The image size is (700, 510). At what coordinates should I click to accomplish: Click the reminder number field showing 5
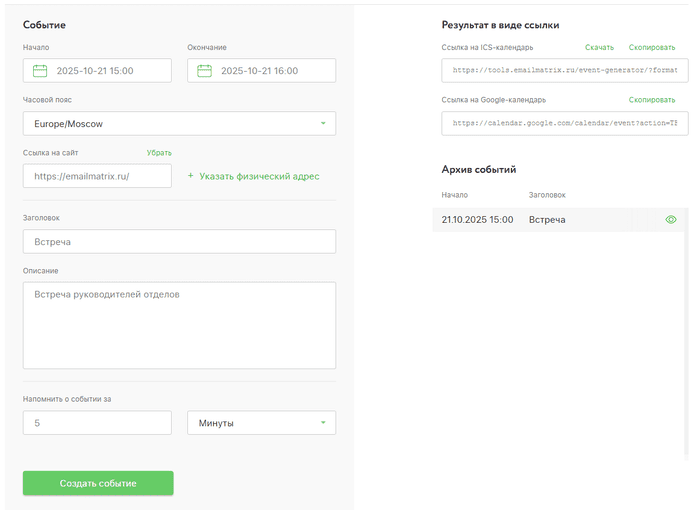[x=97, y=423]
